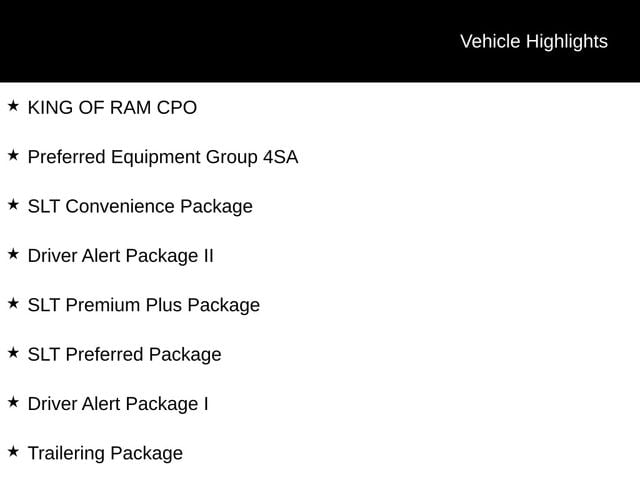640x480 pixels.
Task: Click the star beside Trailering Package
Action: tap(13, 451)
